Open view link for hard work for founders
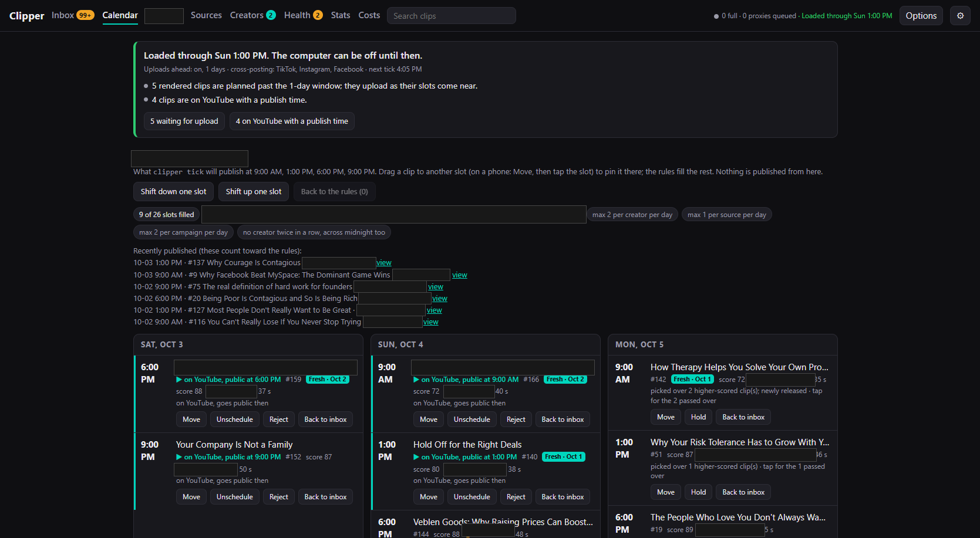The height and width of the screenshot is (538, 980). (x=436, y=287)
